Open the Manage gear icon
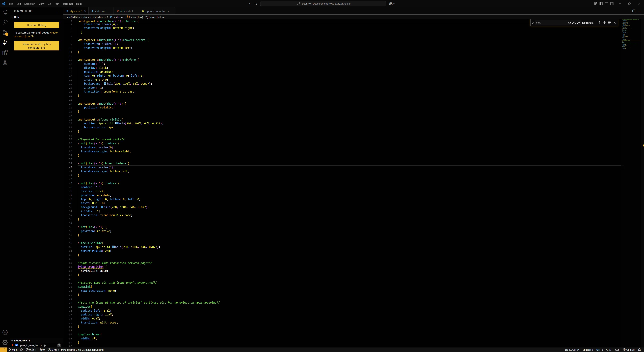 (5, 342)
